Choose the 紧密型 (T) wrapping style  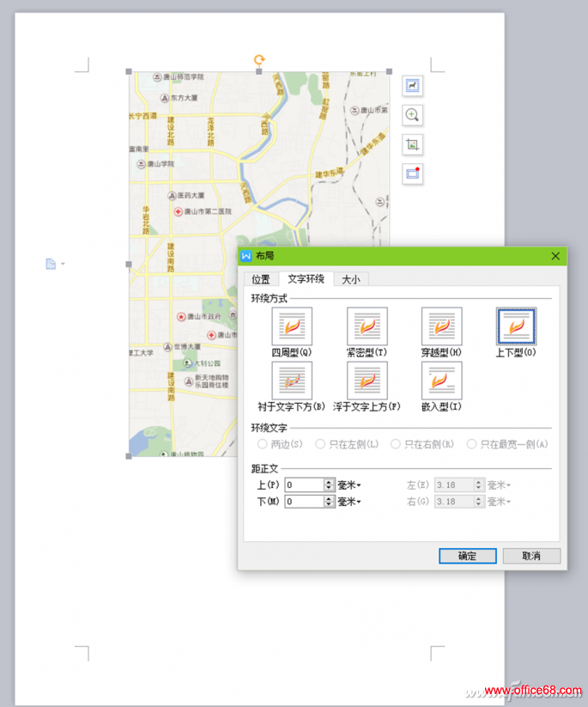tap(367, 332)
